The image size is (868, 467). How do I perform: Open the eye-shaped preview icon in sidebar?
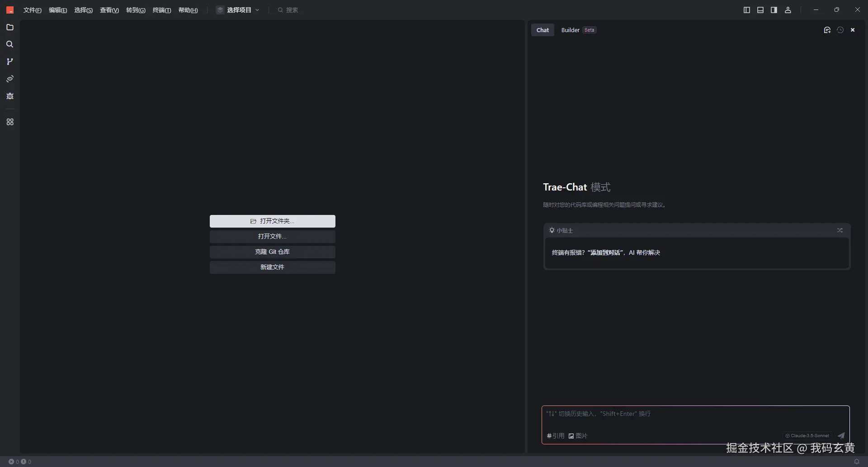10,79
